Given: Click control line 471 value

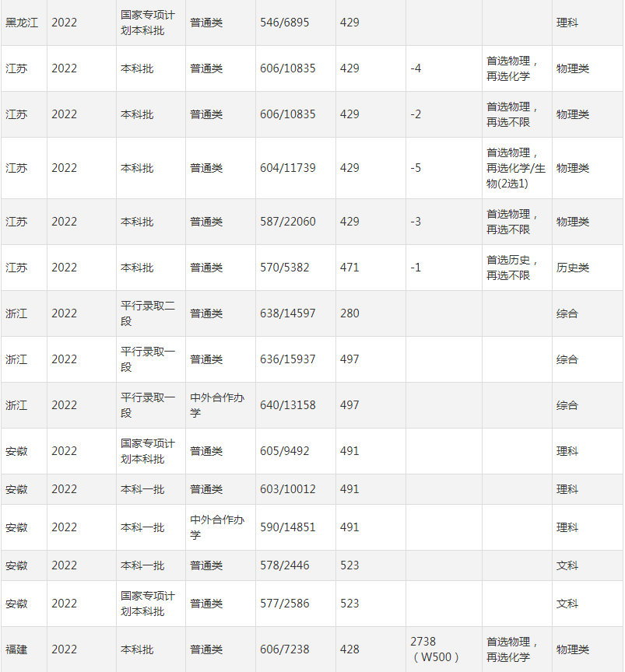Looking at the screenshot, I should tap(349, 268).
